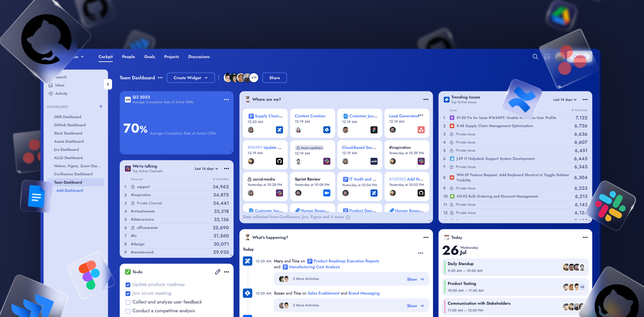Click the Figma icon on the Lead Generation card
This screenshot has width=644, height=317.
[x=421, y=130]
